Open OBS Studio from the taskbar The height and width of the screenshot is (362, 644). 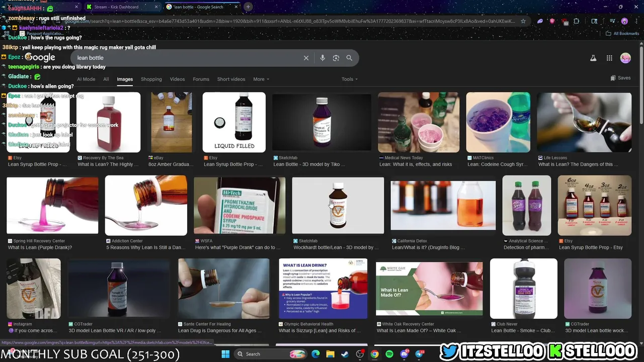point(360,354)
